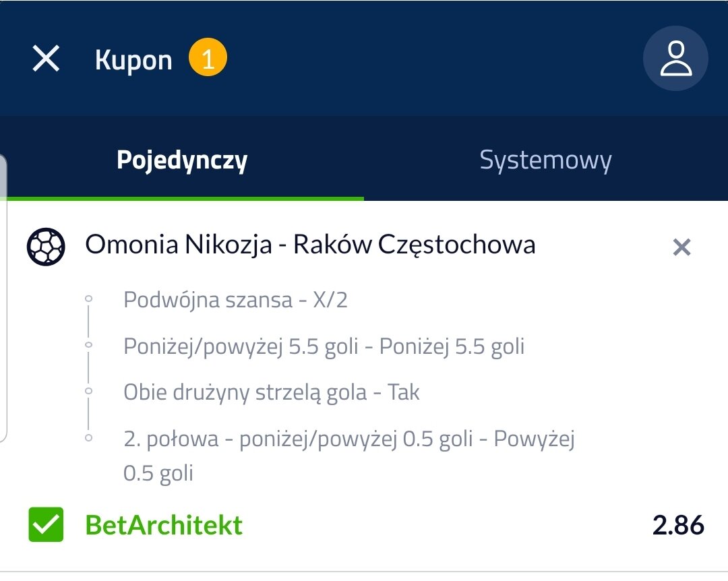Screen dimensions: 728x581
Task: Click the BetArchitekt label
Action: tap(164, 525)
